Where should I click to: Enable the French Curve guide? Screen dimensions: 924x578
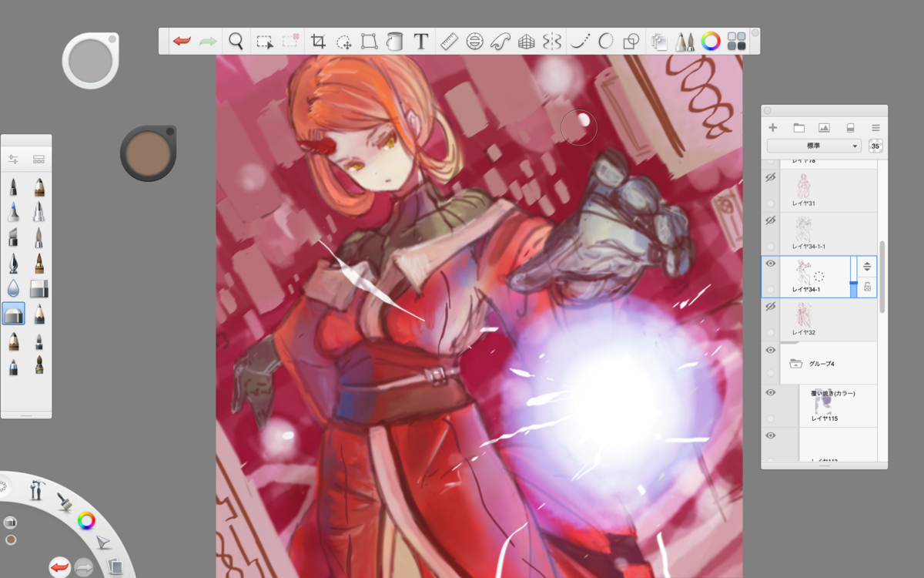point(500,41)
